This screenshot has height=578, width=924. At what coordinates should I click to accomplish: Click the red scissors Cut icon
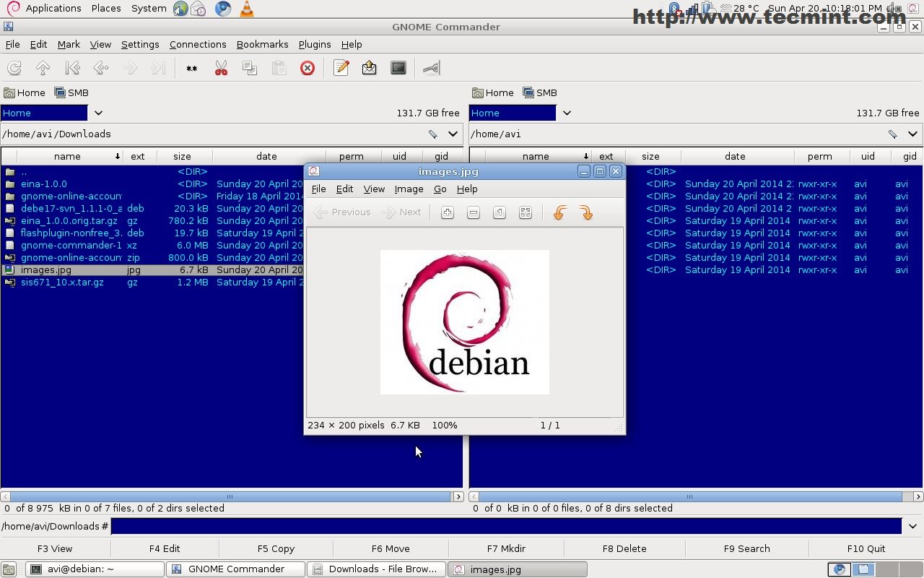pyautogui.click(x=221, y=68)
